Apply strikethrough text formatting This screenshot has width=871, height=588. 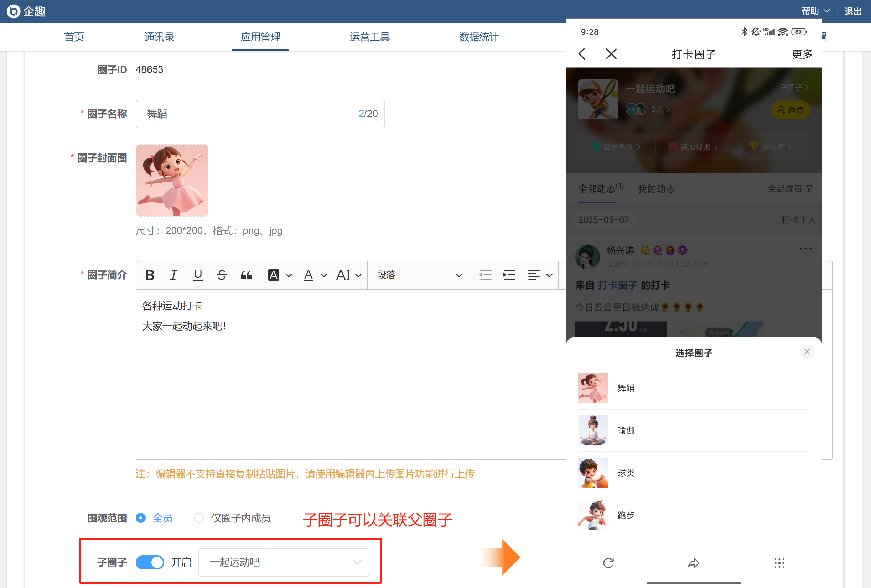click(222, 275)
